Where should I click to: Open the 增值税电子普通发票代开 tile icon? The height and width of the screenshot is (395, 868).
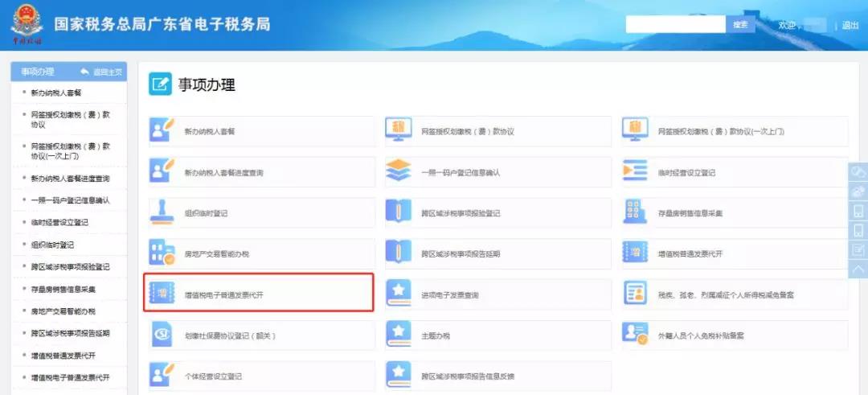[x=162, y=294]
